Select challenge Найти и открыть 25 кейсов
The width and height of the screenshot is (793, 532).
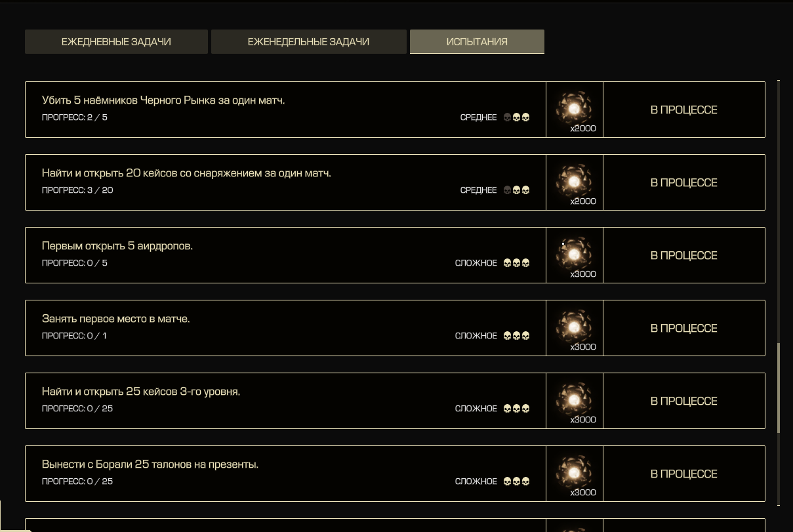[x=285, y=401]
